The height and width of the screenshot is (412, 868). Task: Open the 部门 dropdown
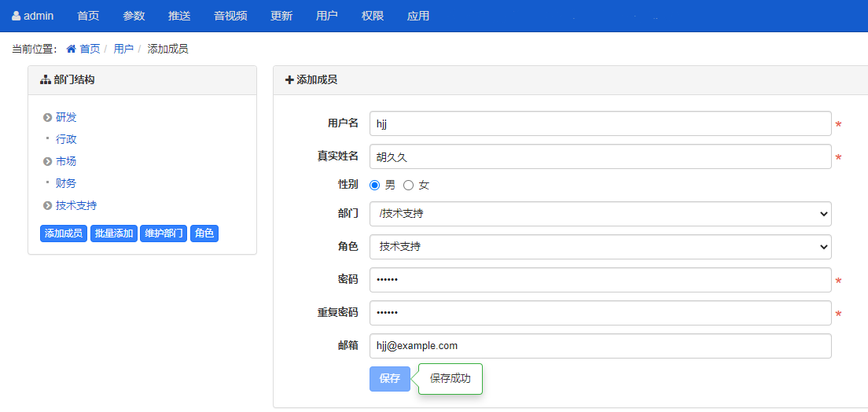pos(600,214)
